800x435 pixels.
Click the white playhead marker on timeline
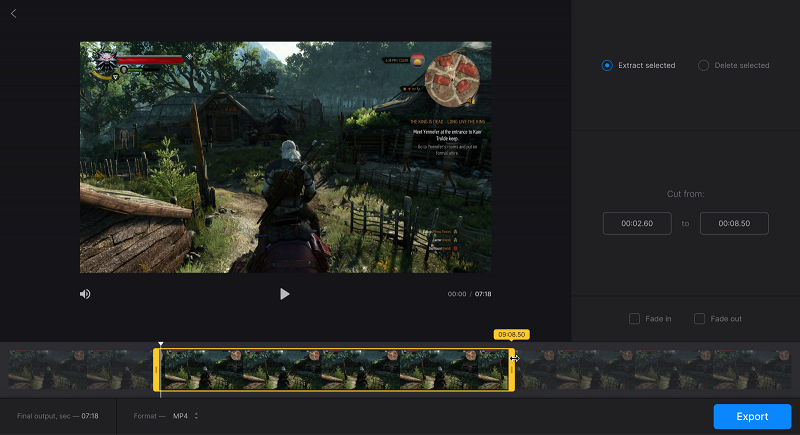pyautogui.click(x=161, y=345)
